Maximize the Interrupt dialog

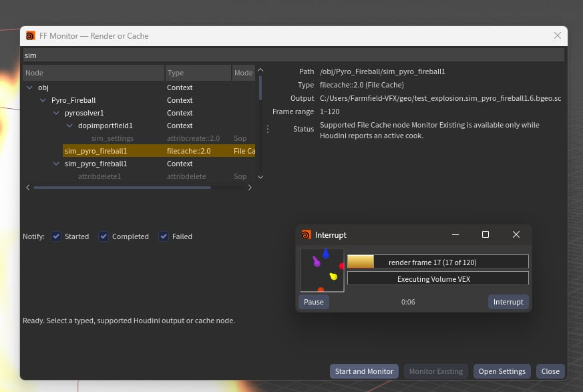pos(485,234)
